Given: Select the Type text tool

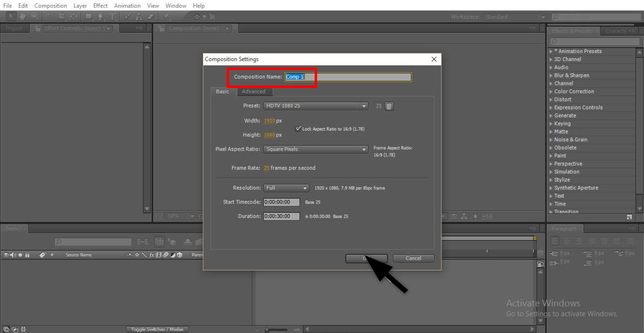Looking at the screenshot, I should 112,17.
